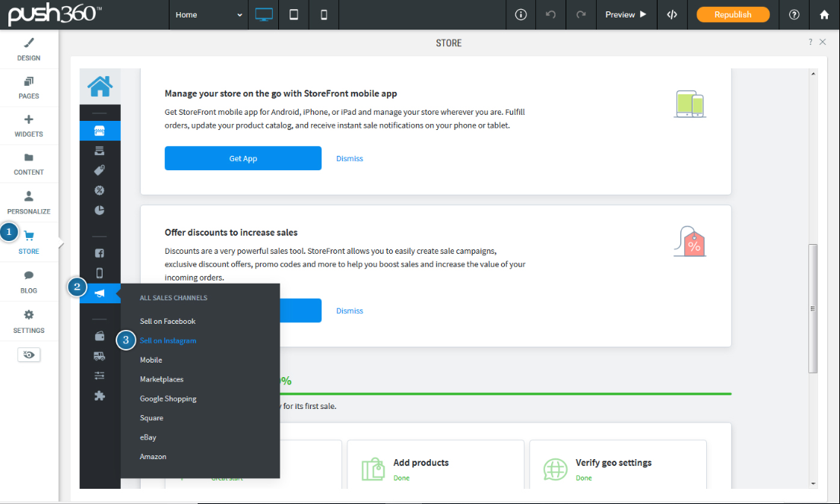Open the mobile icon in store menu
840x504 pixels.
pyautogui.click(x=100, y=273)
